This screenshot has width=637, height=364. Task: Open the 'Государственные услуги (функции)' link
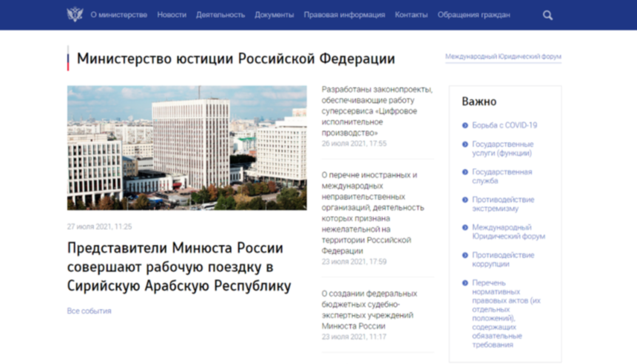click(502, 149)
